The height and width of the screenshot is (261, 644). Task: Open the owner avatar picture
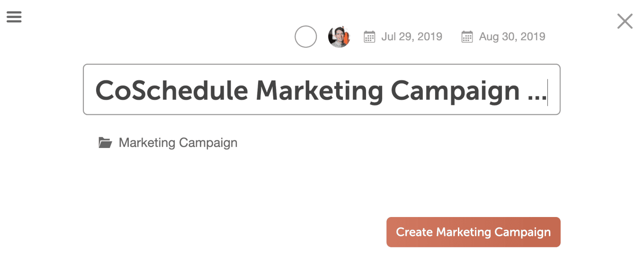[339, 36]
